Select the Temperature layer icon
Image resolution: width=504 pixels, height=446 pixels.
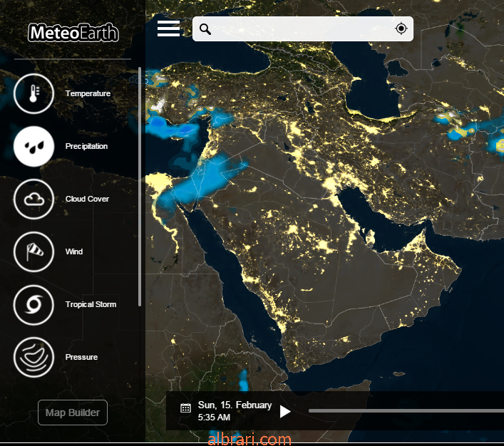[34, 93]
